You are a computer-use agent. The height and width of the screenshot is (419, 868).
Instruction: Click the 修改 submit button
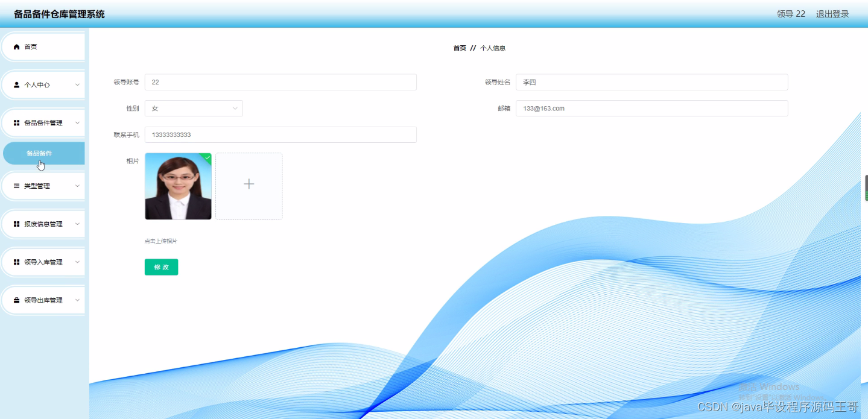pos(161,266)
